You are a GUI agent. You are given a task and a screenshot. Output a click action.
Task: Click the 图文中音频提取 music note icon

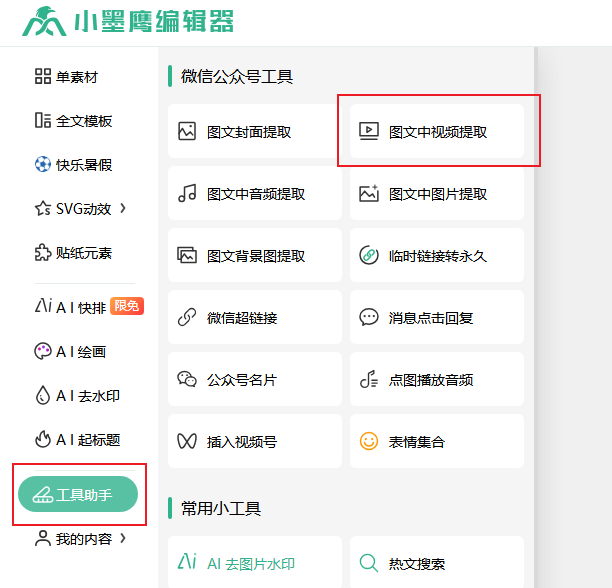coord(187,193)
